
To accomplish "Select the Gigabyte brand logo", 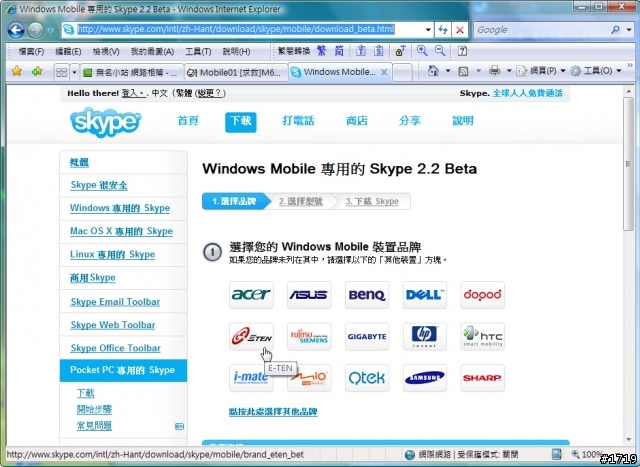I will click(367, 336).
